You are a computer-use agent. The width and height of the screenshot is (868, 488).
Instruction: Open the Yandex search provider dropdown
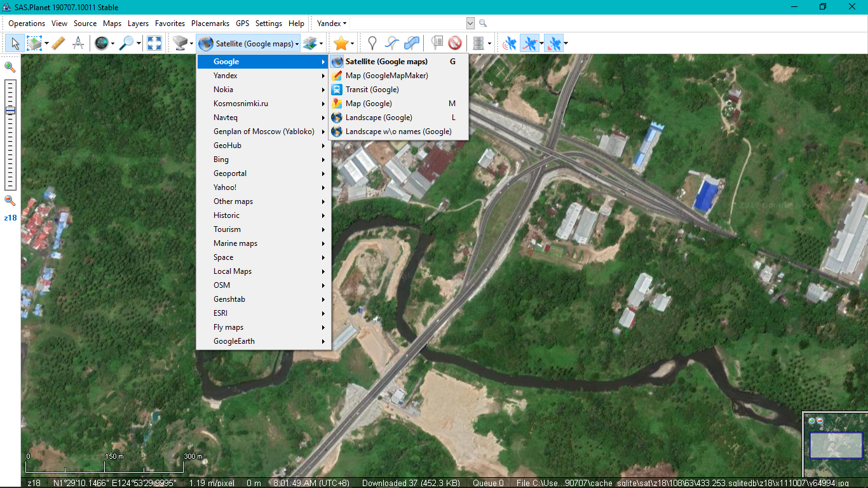(x=330, y=23)
